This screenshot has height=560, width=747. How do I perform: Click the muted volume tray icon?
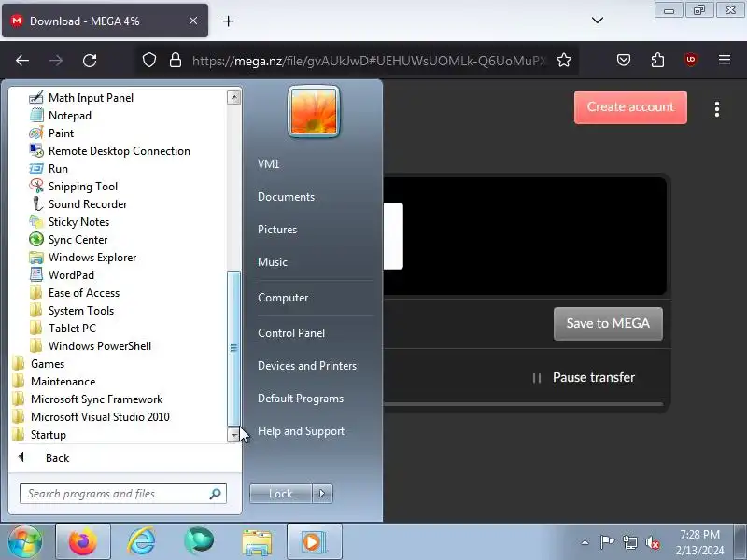coord(652,542)
